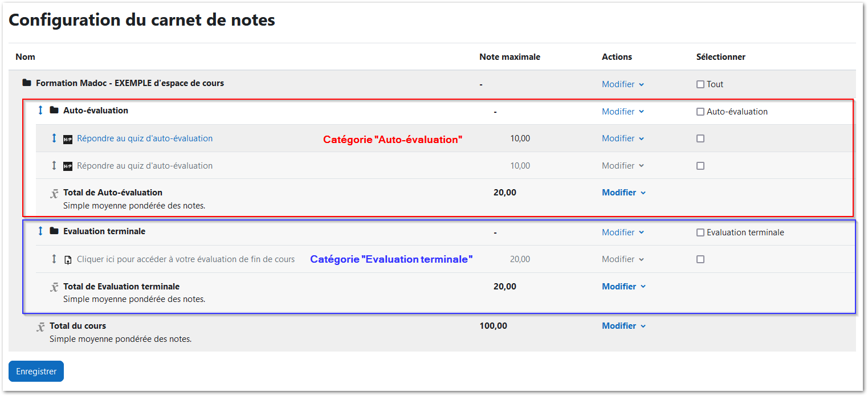Click the folder icon beside Auto-évaluation
Viewport: 868px width, 396px height.
pos(54,111)
